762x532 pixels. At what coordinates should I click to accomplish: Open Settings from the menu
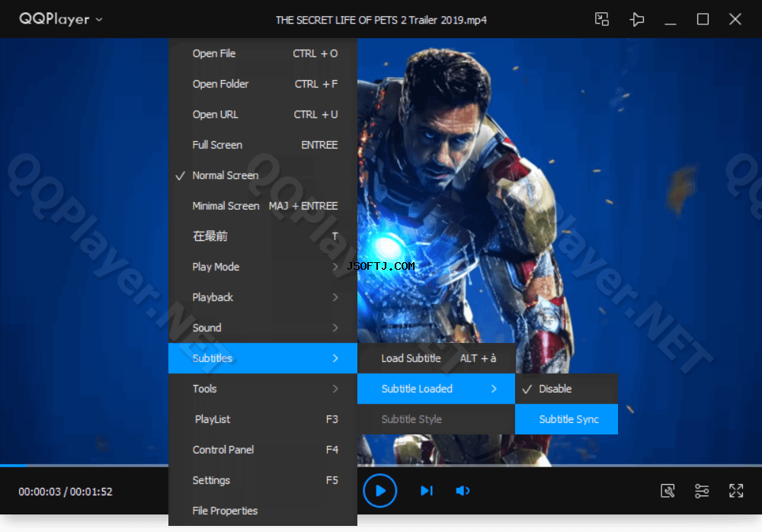click(x=263, y=480)
